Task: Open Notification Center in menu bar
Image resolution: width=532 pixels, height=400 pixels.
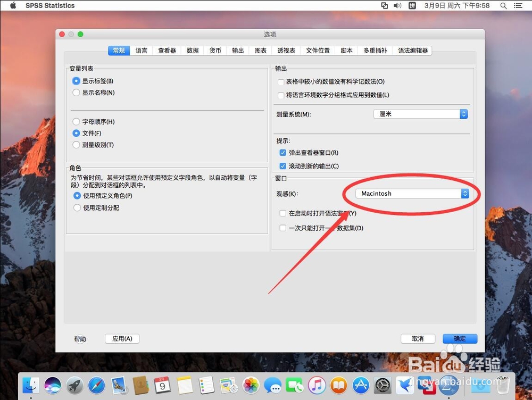Action: pos(518,5)
